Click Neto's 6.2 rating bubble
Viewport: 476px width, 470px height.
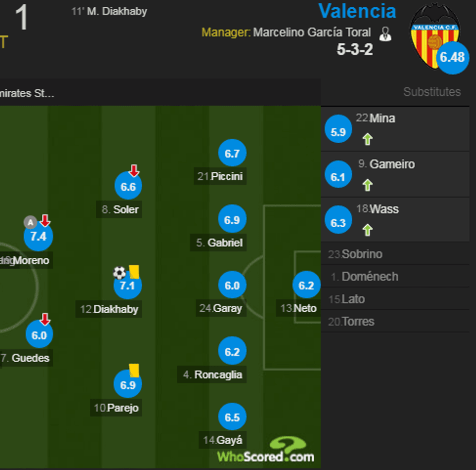pos(306,285)
